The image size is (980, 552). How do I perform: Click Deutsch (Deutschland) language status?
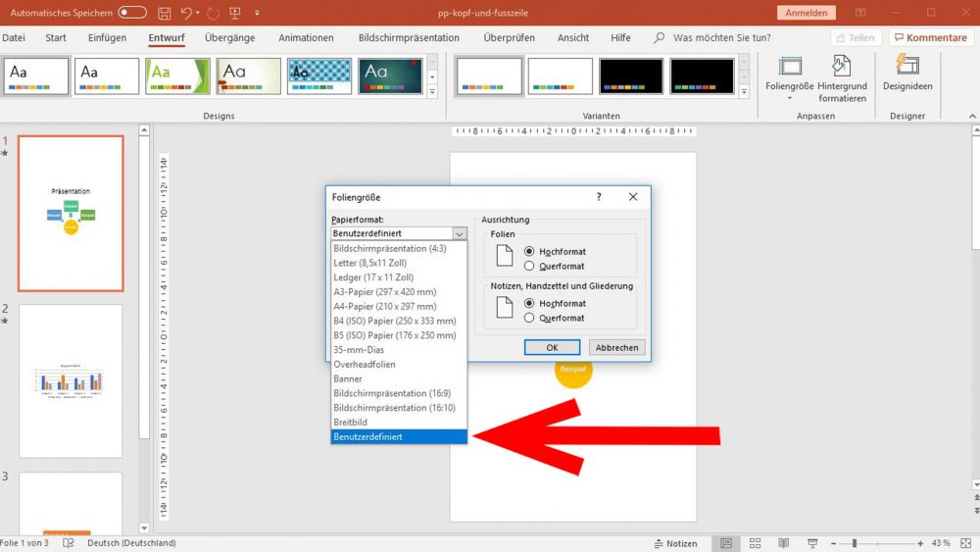[x=131, y=543]
